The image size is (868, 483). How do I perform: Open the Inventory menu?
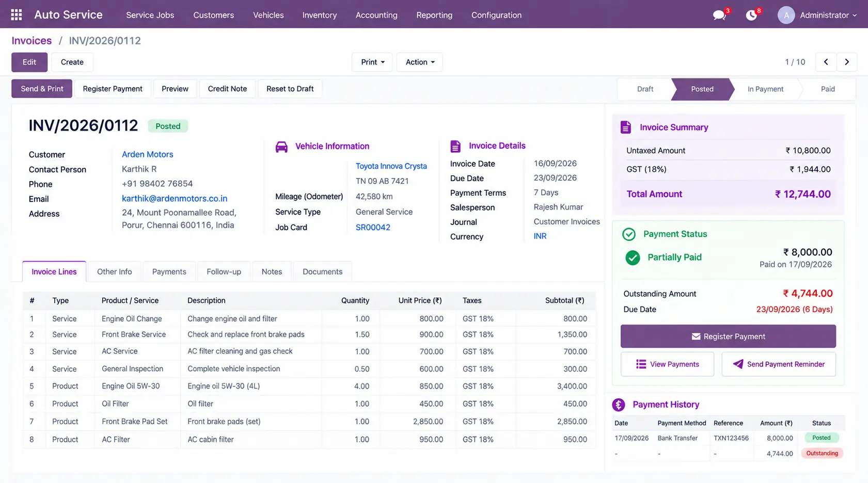point(320,15)
